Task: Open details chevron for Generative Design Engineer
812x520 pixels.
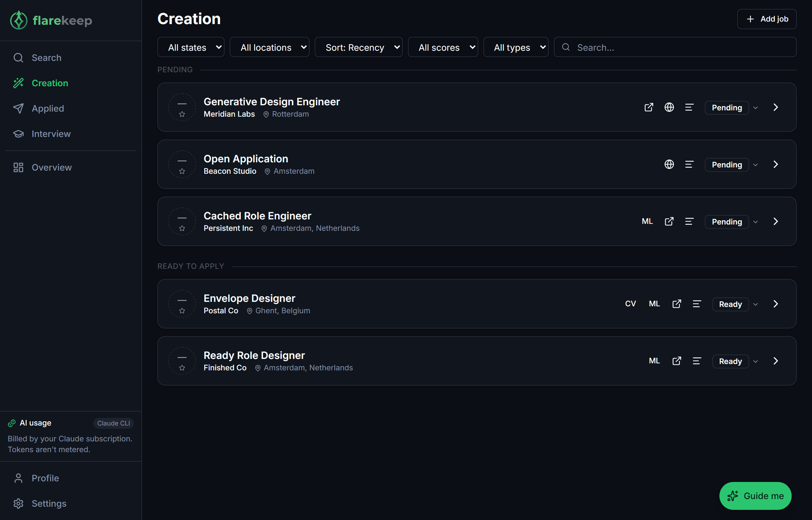Action: [776, 107]
